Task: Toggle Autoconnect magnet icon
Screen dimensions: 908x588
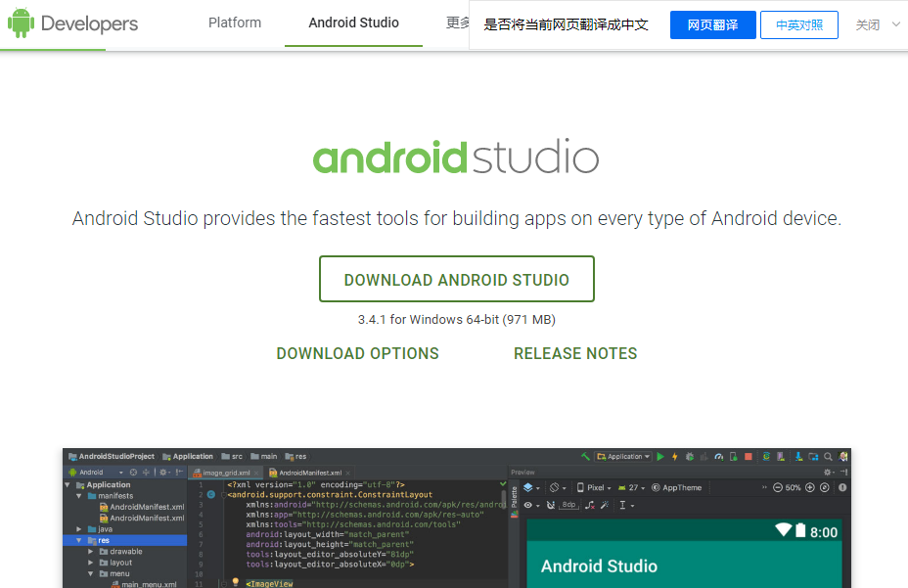Action: (x=551, y=505)
